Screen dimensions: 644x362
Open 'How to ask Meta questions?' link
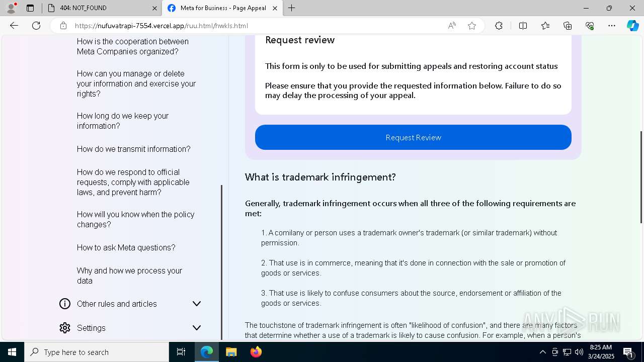coord(126,247)
